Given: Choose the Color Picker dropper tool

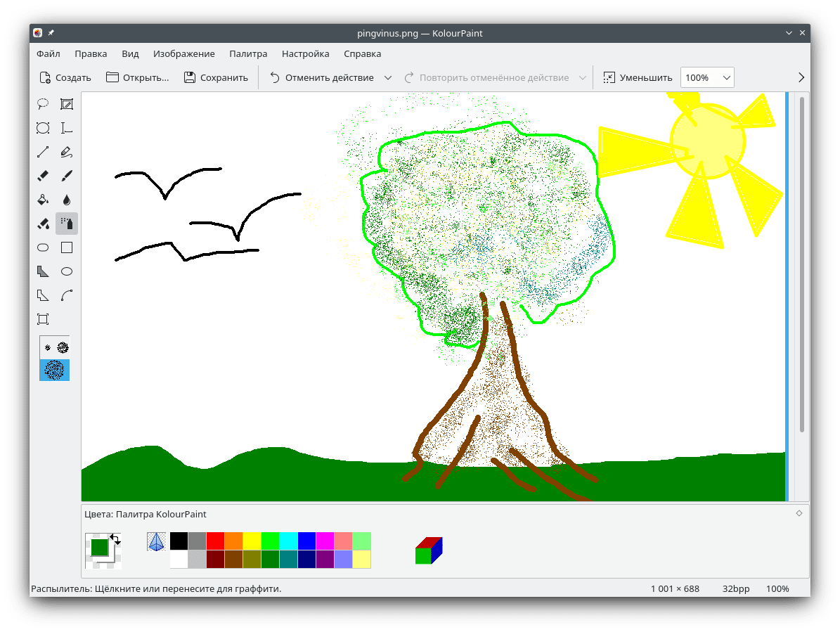Looking at the screenshot, I should click(x=67, y=200).
